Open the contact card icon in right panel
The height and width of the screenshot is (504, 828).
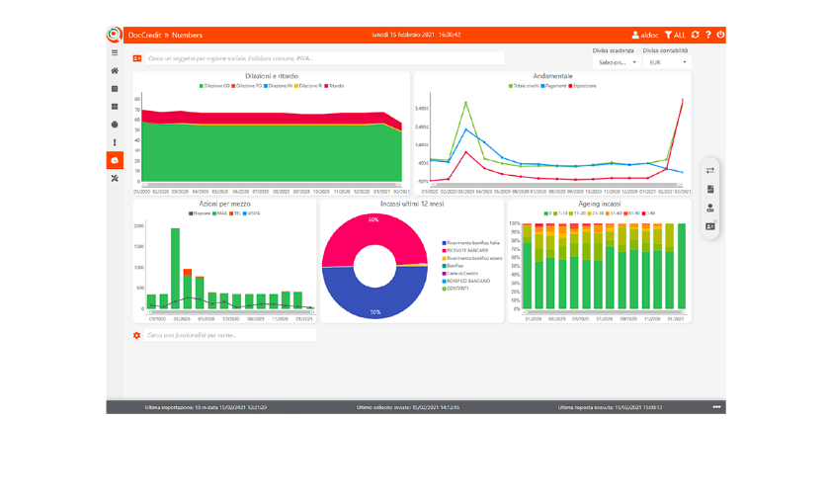(x=710, y=226)
